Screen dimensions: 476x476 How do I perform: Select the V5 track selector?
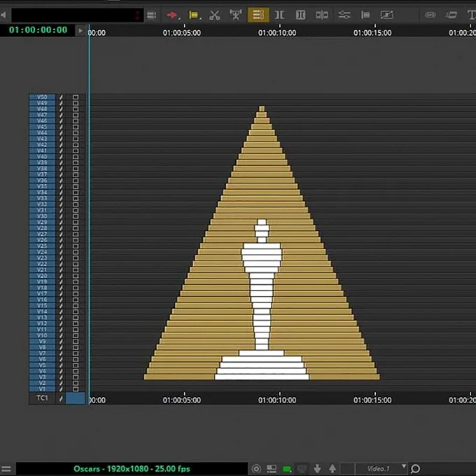coord(42,365)
